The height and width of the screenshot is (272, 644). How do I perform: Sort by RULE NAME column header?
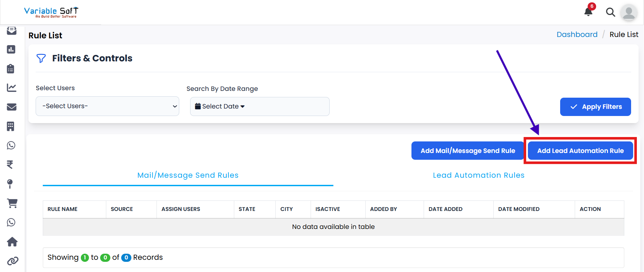(74, 209)
